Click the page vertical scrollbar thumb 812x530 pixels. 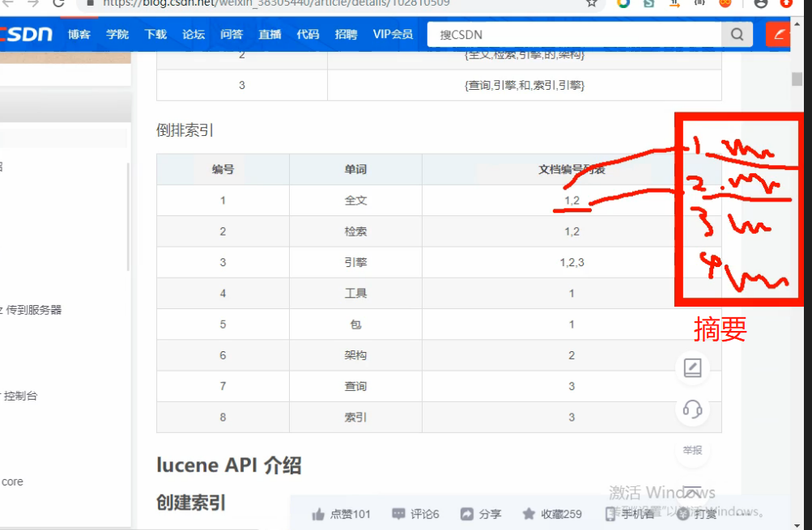(x=797, y=79)
